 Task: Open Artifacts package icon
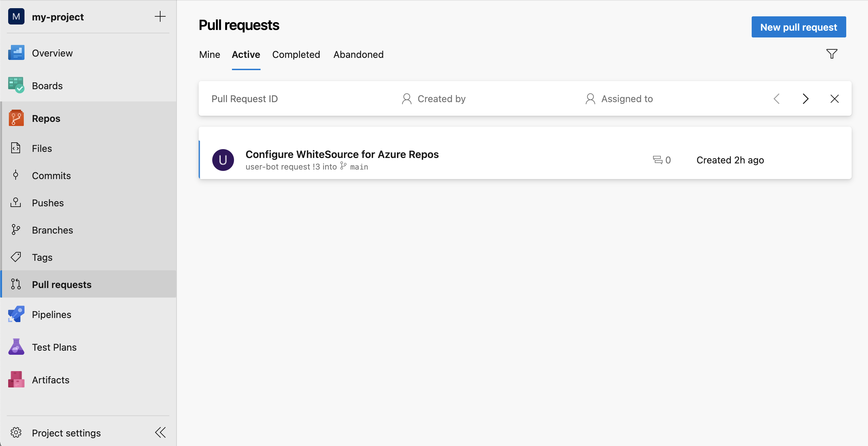pos(16,380)
